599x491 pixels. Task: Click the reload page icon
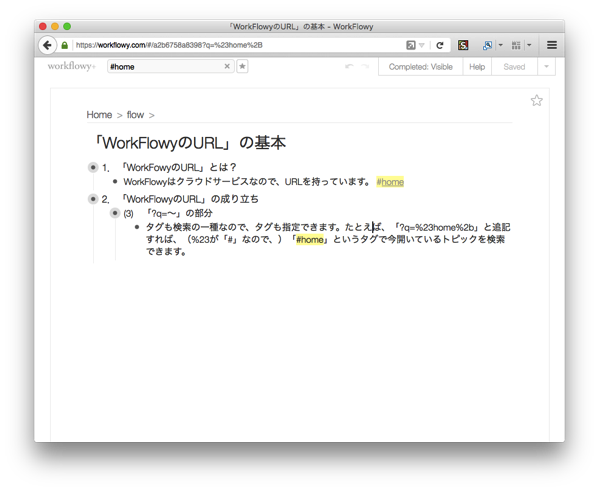coord(440,45)
